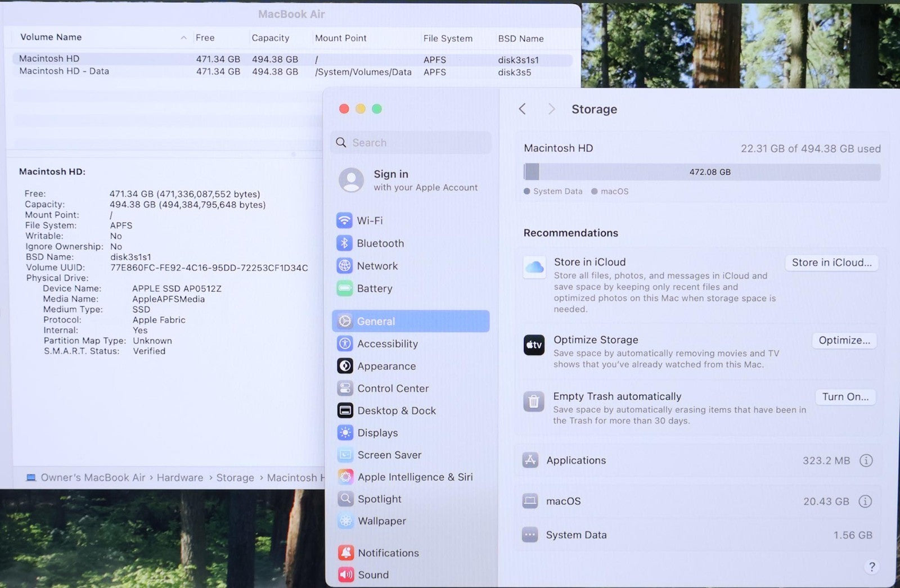Image resolution: width=900 pixels, height=588 pixels.
Task: Click the Search field in settings
Action: tap(412, 143)
